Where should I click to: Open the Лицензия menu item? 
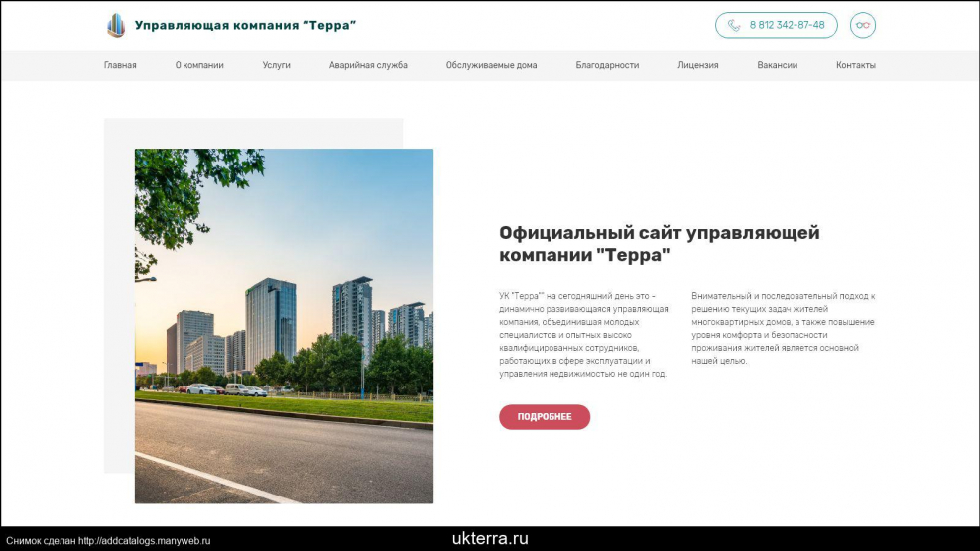pos(698,65)
